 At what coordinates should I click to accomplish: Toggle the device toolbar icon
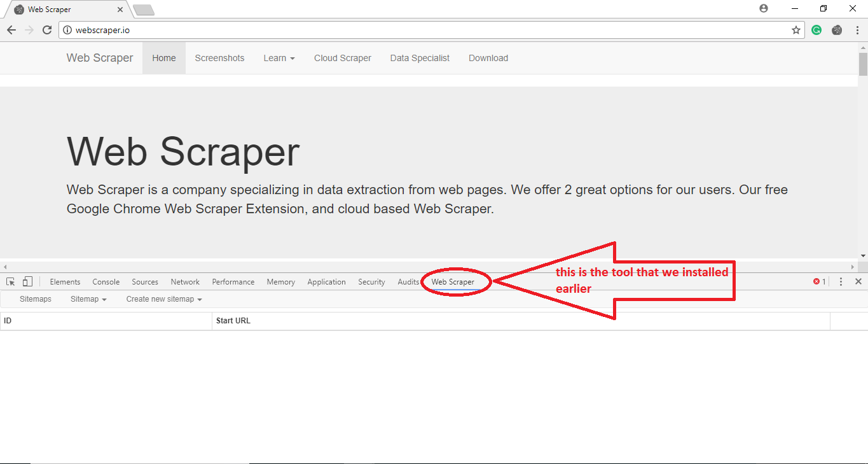[x=27, y=281]
